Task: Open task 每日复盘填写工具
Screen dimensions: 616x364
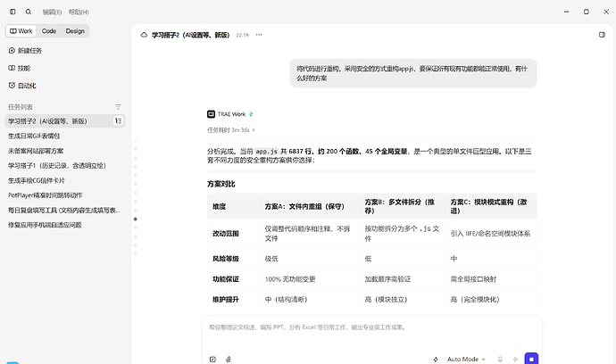Action: (65, 210)
